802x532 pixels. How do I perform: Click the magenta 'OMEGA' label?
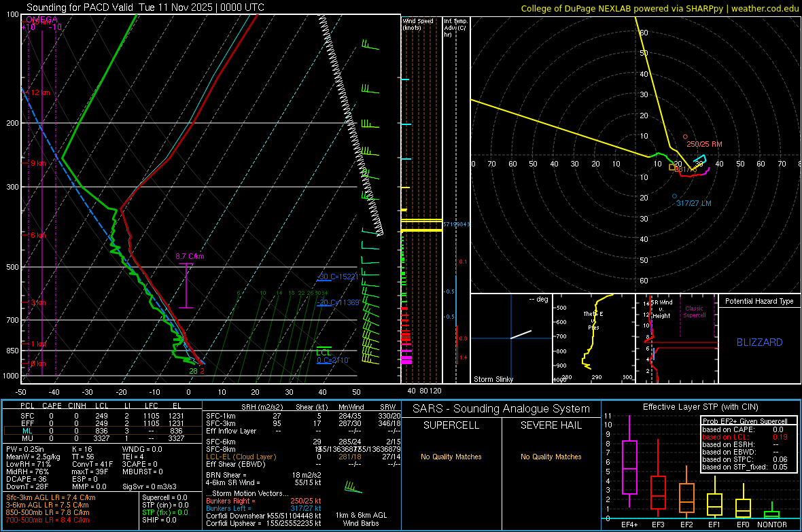pyautogui.click(x=41, y=20)
